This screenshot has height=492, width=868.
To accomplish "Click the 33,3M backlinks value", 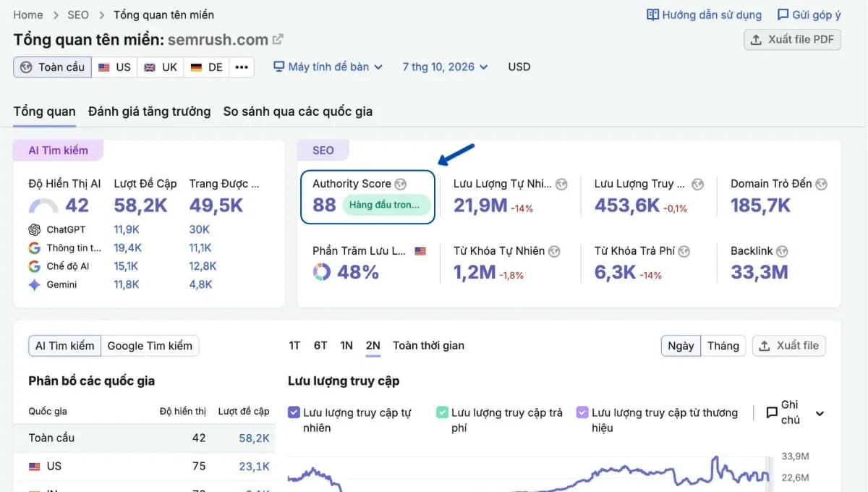I will pos(759,272).
